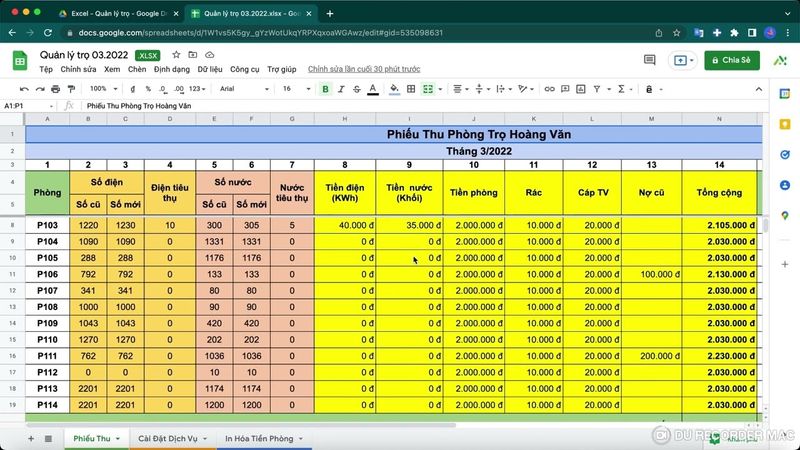Switch to Cài Đặt Dịch Vụ sheet tab
Viewport: 800px width, 450px height.
[x=172, y=438]
